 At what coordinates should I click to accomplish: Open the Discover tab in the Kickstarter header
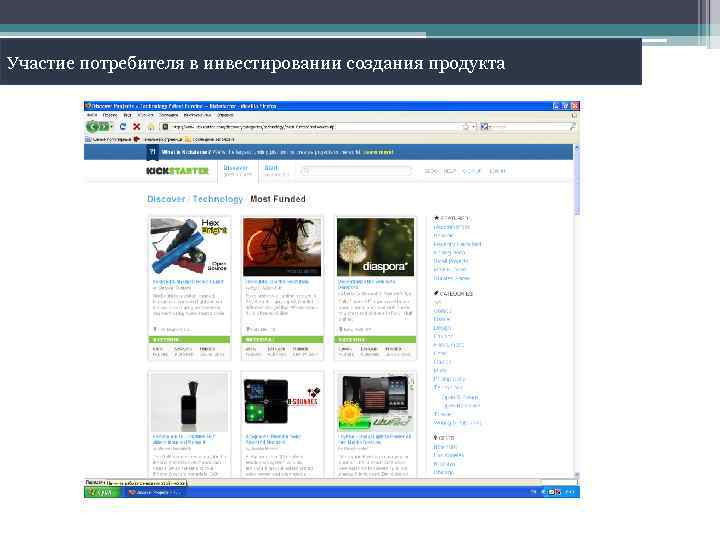coord(238,171)
